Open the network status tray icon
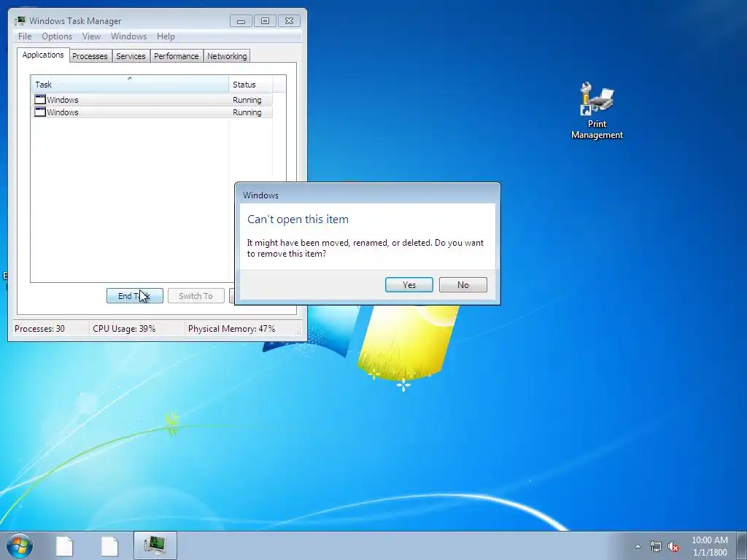Viewport: 747px width, 560px height. pyautogui.click(x=656, y=546)
